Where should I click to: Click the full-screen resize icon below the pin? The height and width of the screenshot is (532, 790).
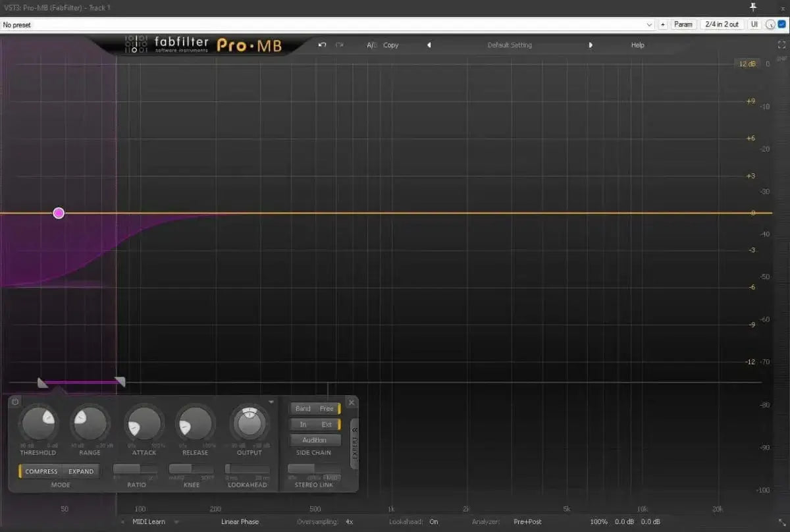(782, 45)
